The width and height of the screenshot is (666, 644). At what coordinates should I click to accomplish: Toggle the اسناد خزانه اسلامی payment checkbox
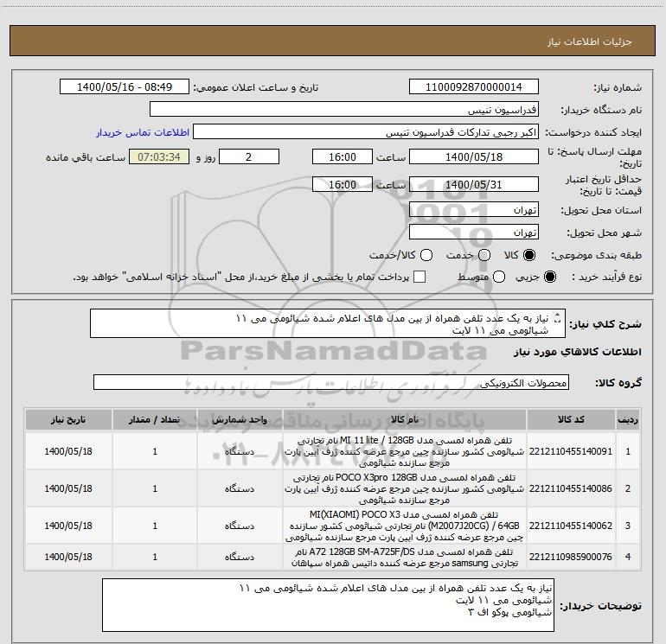point(419,277)
